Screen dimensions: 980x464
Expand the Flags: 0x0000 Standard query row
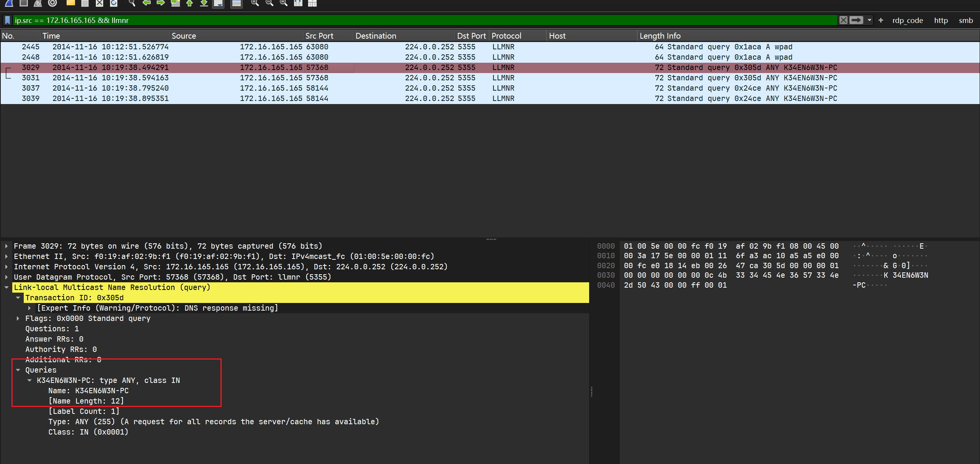(x=18, y=318)
